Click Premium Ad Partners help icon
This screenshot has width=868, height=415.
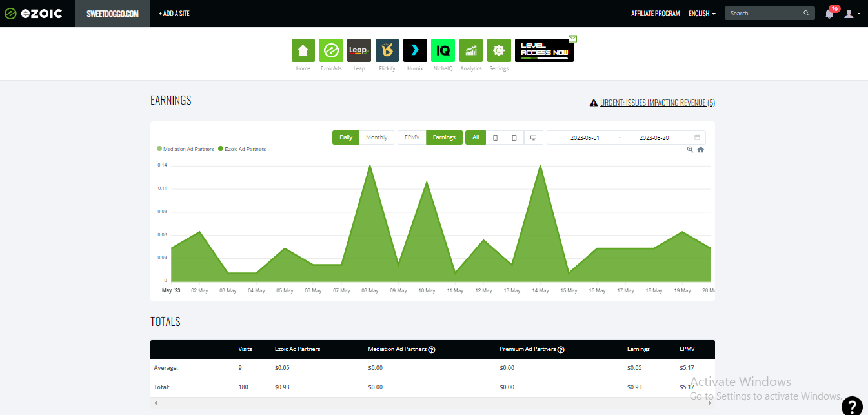(x=561, y=350)
